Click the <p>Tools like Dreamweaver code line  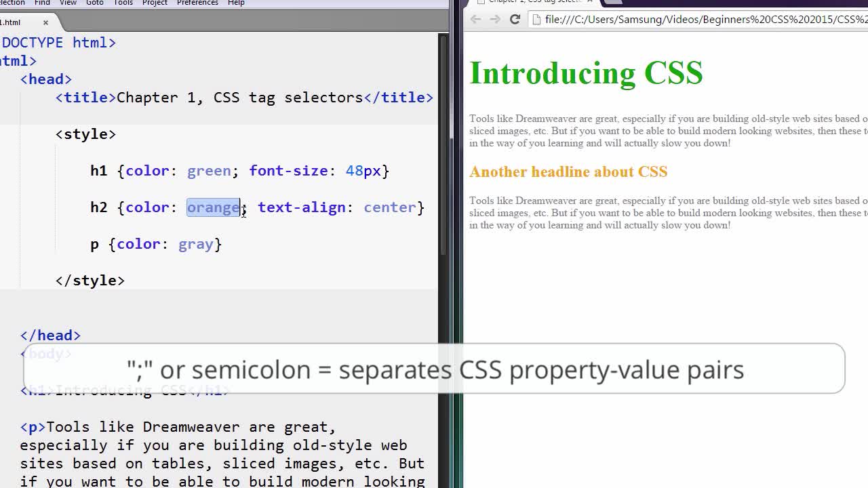tap(178, 427)
